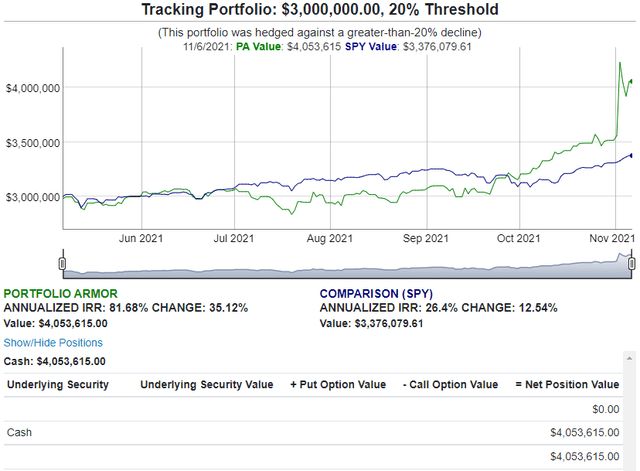Click the SPY Value legend label
Image resolution: width=640 pixels, height=471 pixels.
tap(371, 47)
